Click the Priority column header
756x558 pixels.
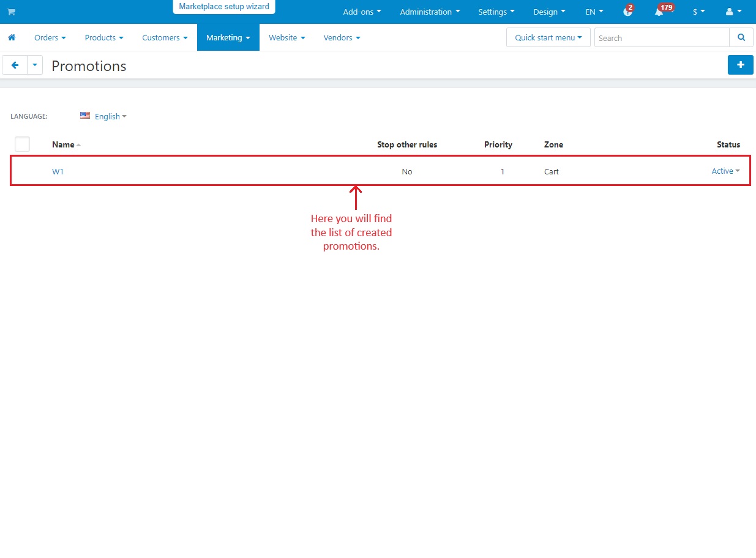pyautogui.click(x=498, y=145)
